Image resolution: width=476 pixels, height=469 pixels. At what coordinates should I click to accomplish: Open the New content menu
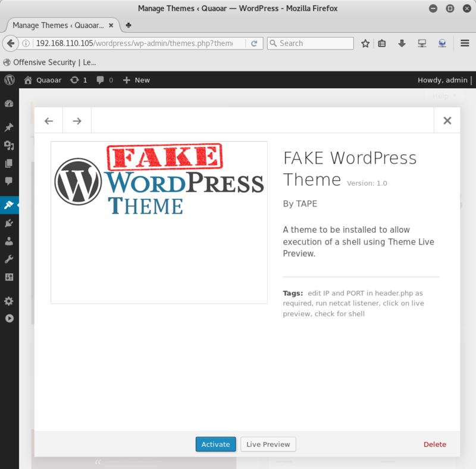pyautogui.click(x=136, y=80)
